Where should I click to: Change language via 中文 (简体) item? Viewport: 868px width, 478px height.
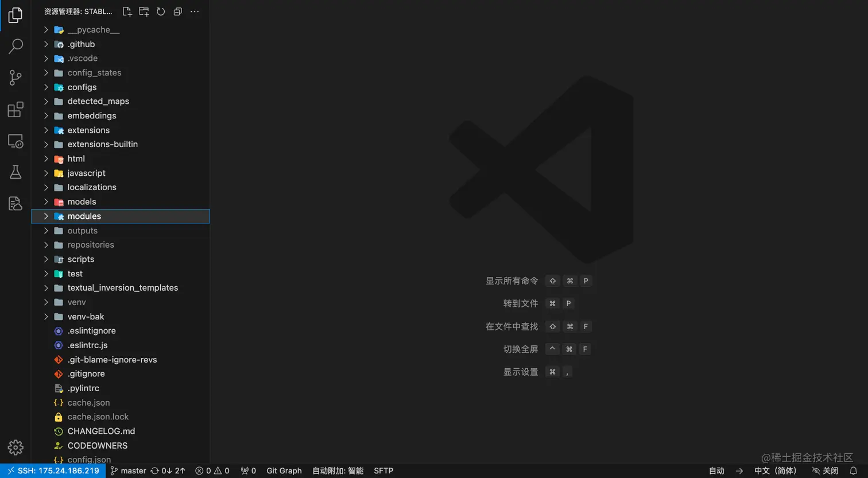[x=776, y=471]
